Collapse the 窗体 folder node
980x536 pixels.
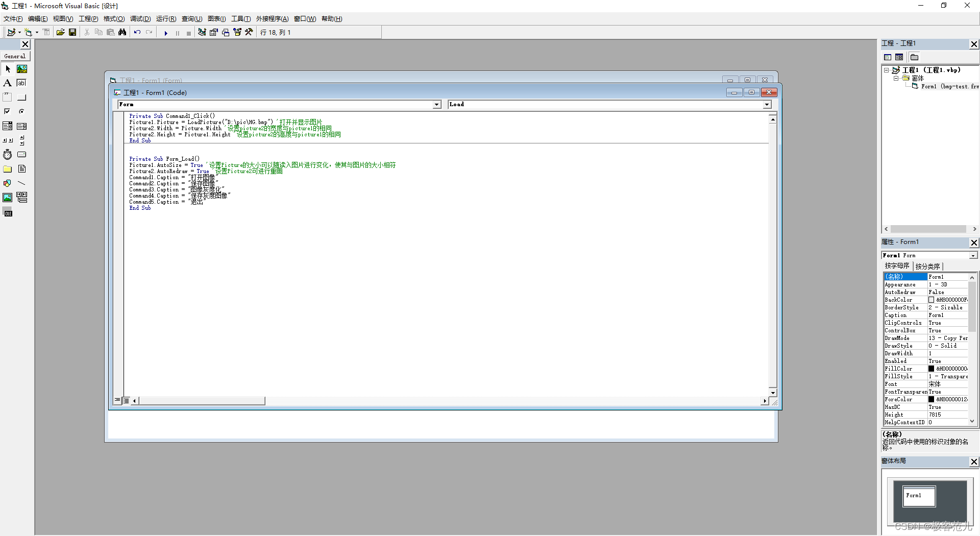coord(896,78)
